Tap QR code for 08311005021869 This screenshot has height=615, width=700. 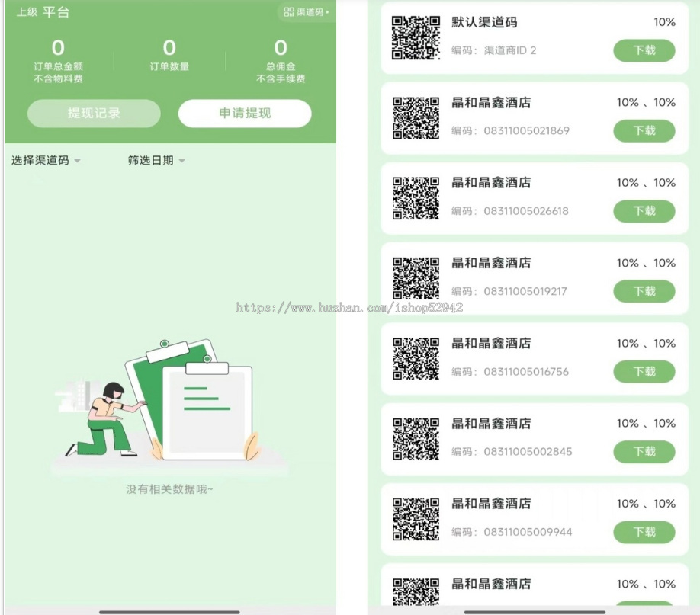[416, 118]
